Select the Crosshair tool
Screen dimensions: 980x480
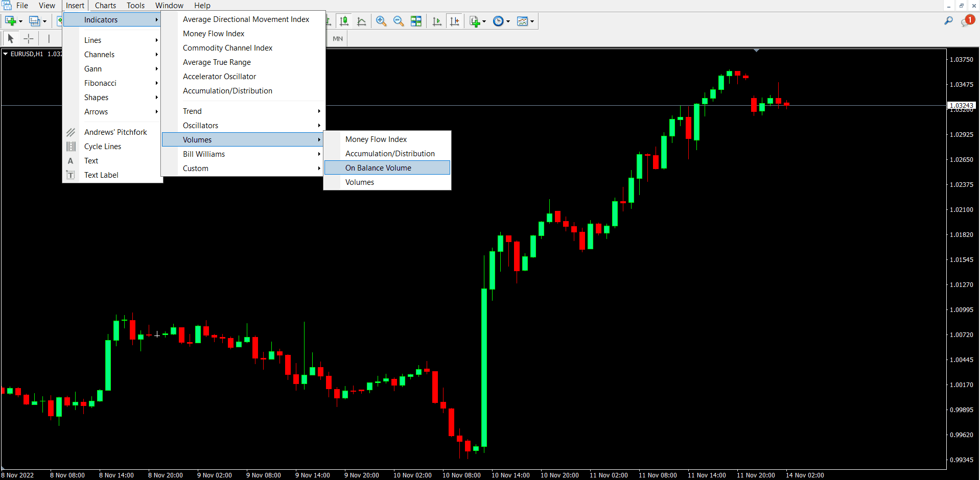[x=29, y=38]
